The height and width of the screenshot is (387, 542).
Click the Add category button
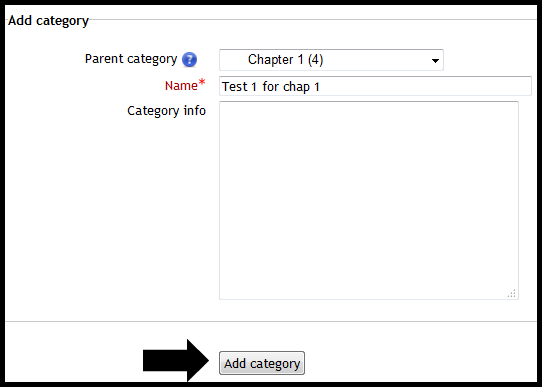[x=262, y=363]
